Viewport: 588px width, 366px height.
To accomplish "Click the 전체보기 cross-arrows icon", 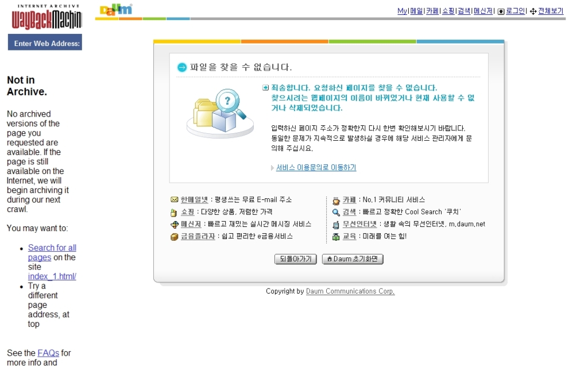I will point(533,11).
